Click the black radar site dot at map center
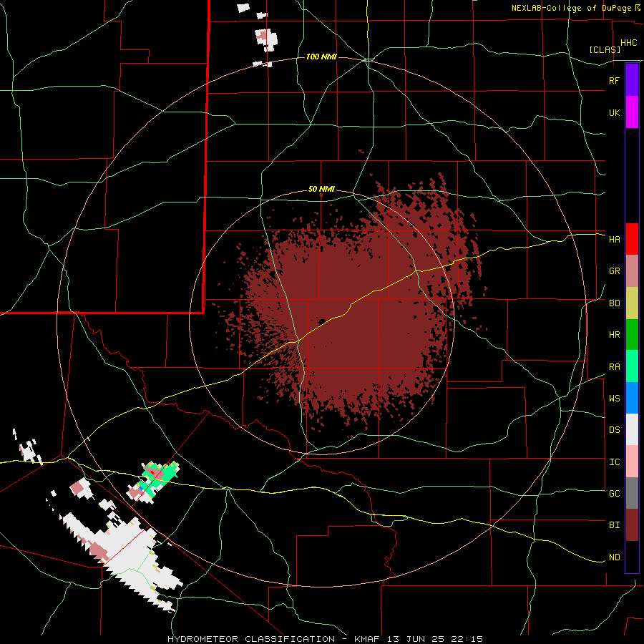 pyautogui.click(x=322, y=321)
